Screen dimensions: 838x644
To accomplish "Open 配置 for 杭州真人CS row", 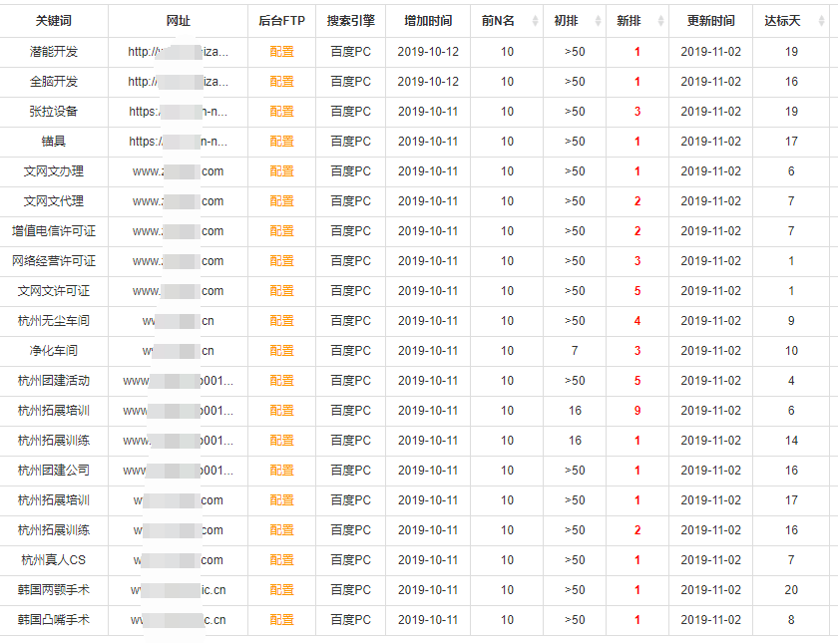I will tap(281, 560).
